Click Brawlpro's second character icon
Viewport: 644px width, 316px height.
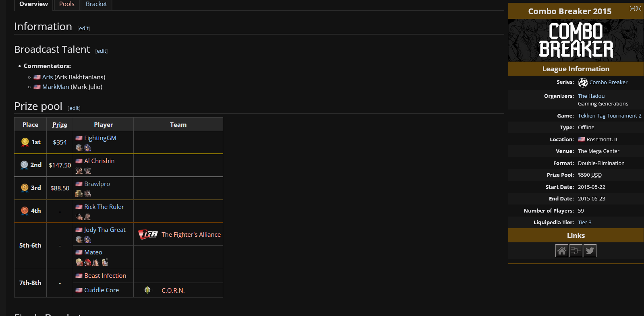click(87, 194)
